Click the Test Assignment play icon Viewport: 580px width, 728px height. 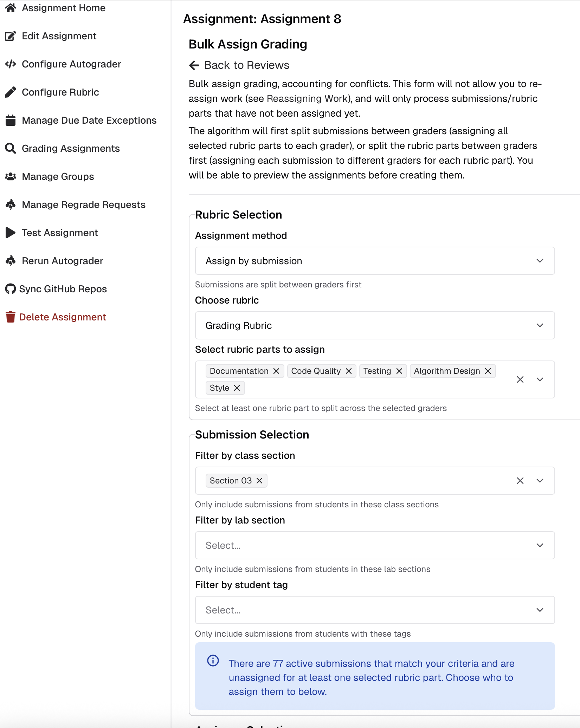coord(11,232)
